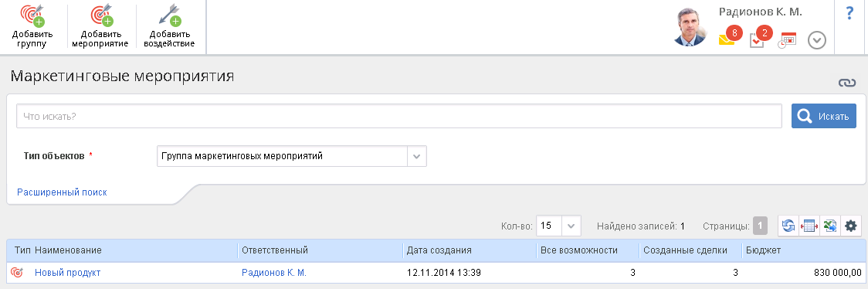This screenshot has width=868, height=289.
Task: Open Расширенный поиск link
Action: click(x=62, y=192)
